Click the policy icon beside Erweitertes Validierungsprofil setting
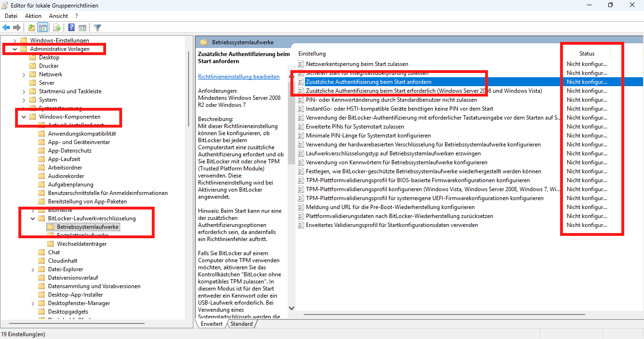This screenshot has height=339, width=644. click(301, 225)
